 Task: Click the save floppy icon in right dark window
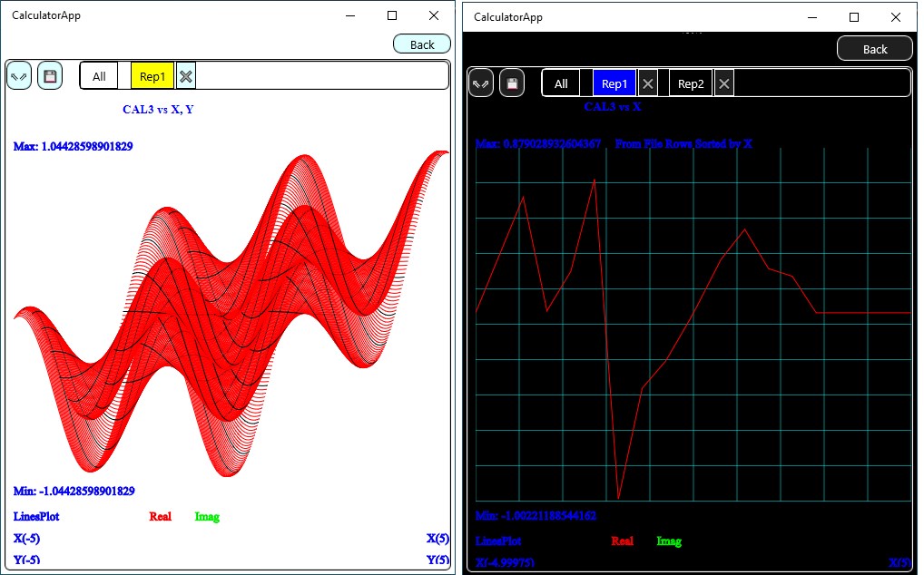pyautogui.click(x=512, y=83)
